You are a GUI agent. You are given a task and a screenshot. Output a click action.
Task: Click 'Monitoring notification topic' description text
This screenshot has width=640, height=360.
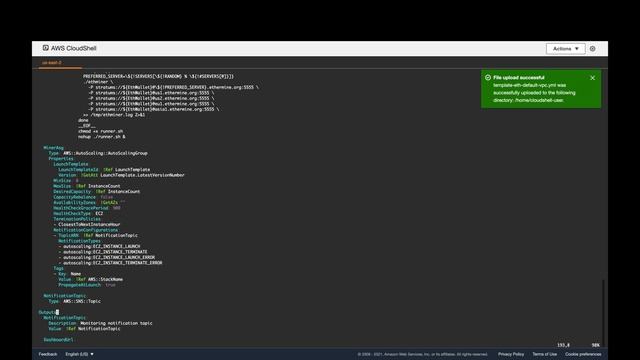(x=116, y=323)
